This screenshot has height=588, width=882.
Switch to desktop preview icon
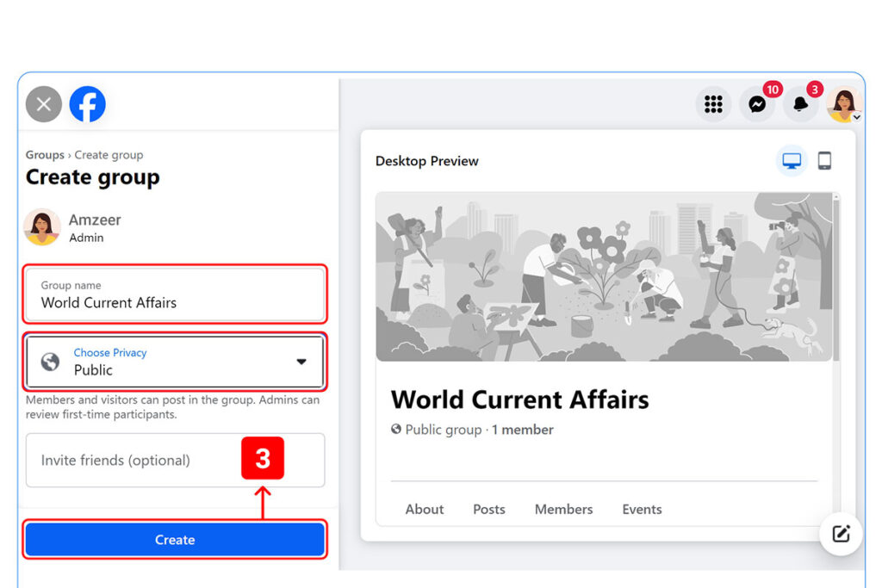[792, 161]
